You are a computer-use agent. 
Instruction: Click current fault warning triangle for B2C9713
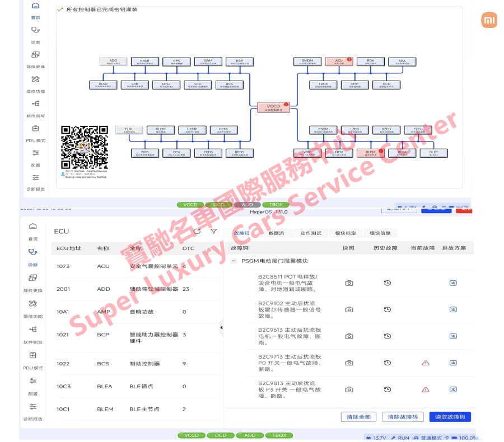[x=426, y=363]
